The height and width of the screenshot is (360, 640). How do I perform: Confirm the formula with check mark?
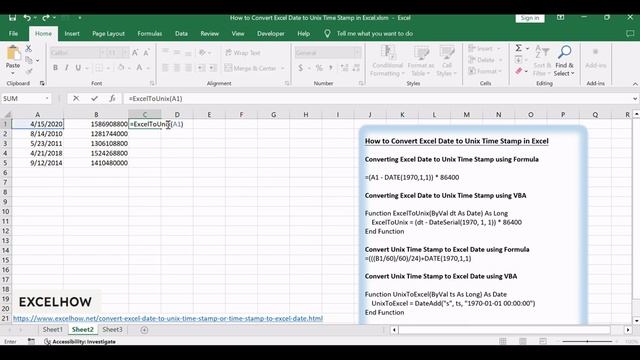[x=94, y=98]
